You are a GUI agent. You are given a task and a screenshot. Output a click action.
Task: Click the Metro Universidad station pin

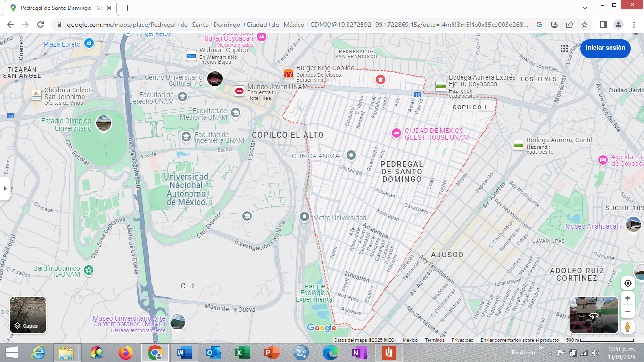coord(305,217)
